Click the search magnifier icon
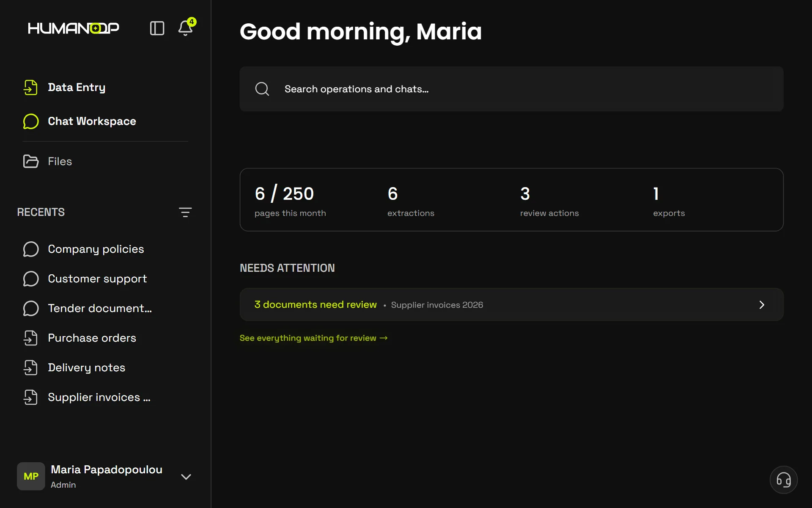The image size is (812, 508). coord(262,89)
